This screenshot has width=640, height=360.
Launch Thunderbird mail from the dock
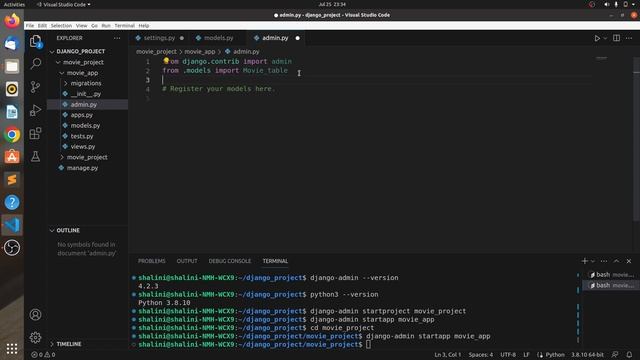pos(12,43)
